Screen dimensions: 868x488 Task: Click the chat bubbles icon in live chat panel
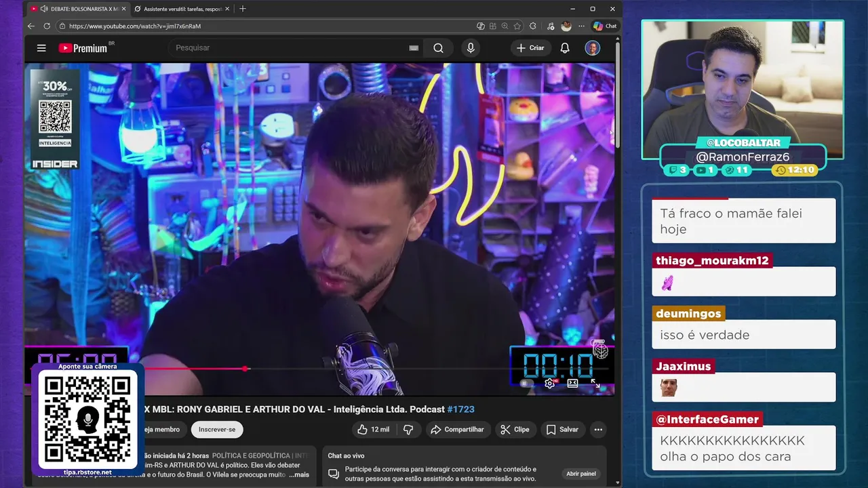click(x=334, y=473)
